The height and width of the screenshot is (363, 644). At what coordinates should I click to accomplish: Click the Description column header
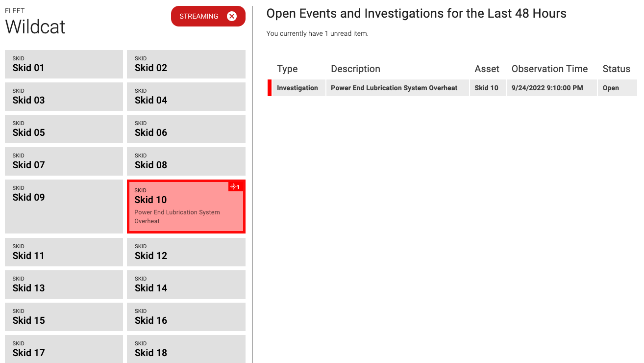pyautogui.click(x=355, y=69)
